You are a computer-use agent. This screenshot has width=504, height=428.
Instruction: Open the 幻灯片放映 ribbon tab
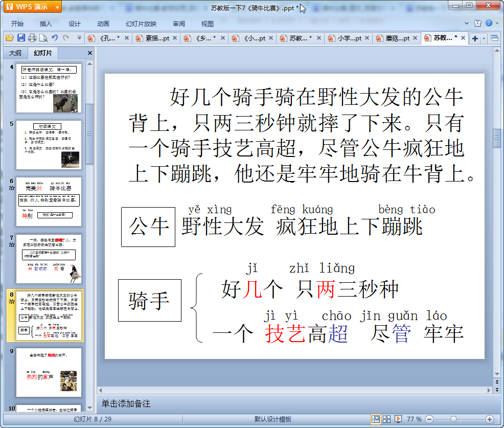click(141, 24)
